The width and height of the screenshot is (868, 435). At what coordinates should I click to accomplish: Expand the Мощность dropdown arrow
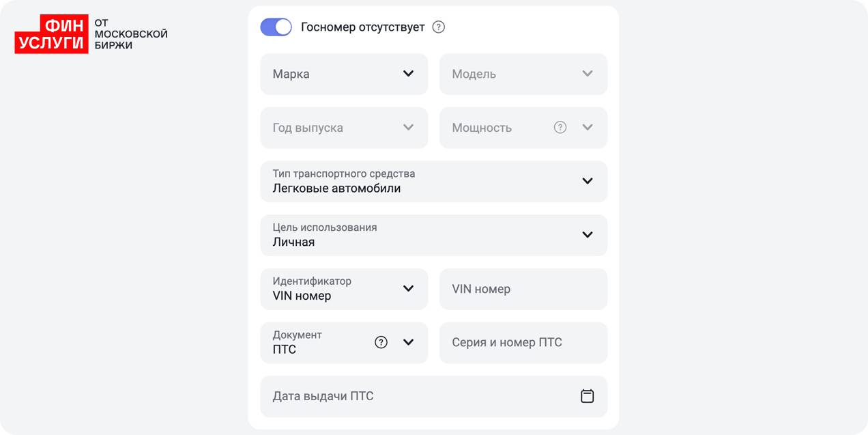[x=588, y=127]
